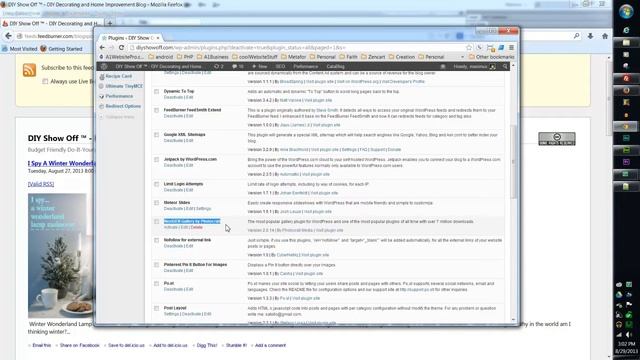Open updates counter in WordPress admin bar
Image resolution: width=640 pixels, height=360 pixels.
click(x=219, y=67)
